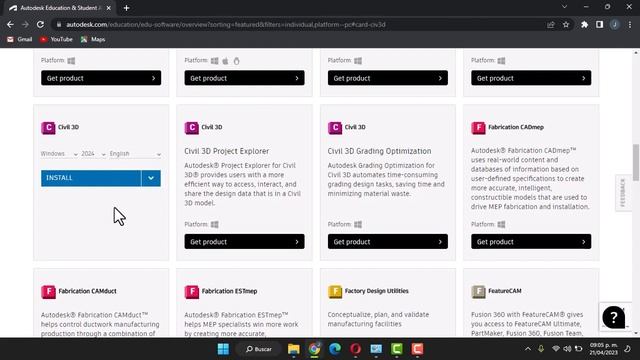Open the tab search chevron in title bar
The width and height of the screenshot is (640, 360).
(x=564, y=7)
